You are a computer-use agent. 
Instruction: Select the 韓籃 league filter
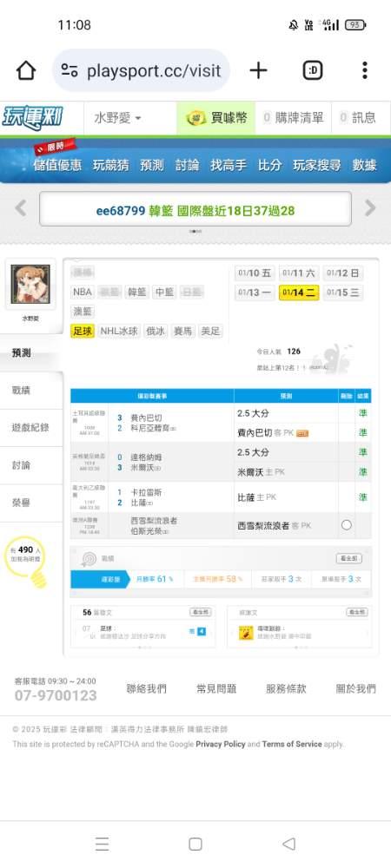point(136,292)
